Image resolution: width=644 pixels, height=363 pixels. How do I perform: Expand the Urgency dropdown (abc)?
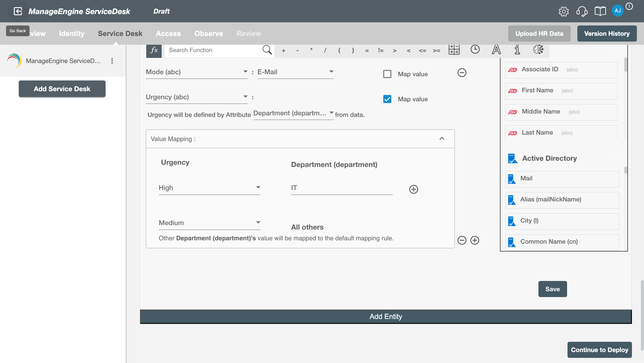pyautogui.click(x=245, y=97)
